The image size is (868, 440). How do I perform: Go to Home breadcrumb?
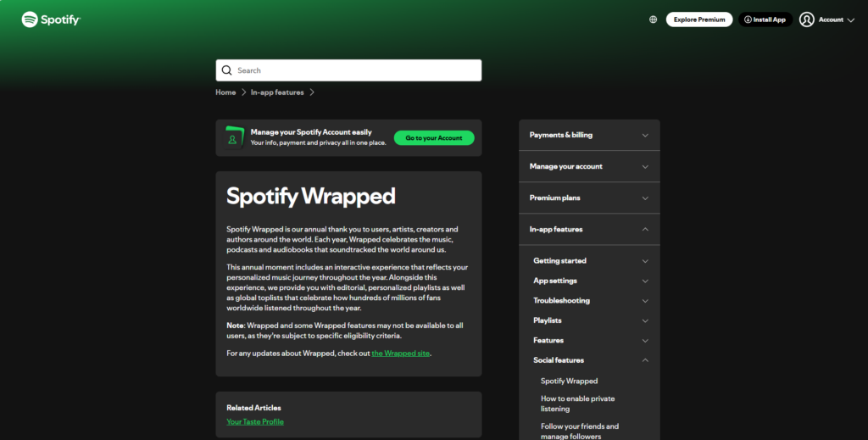[x=225, y=92]
